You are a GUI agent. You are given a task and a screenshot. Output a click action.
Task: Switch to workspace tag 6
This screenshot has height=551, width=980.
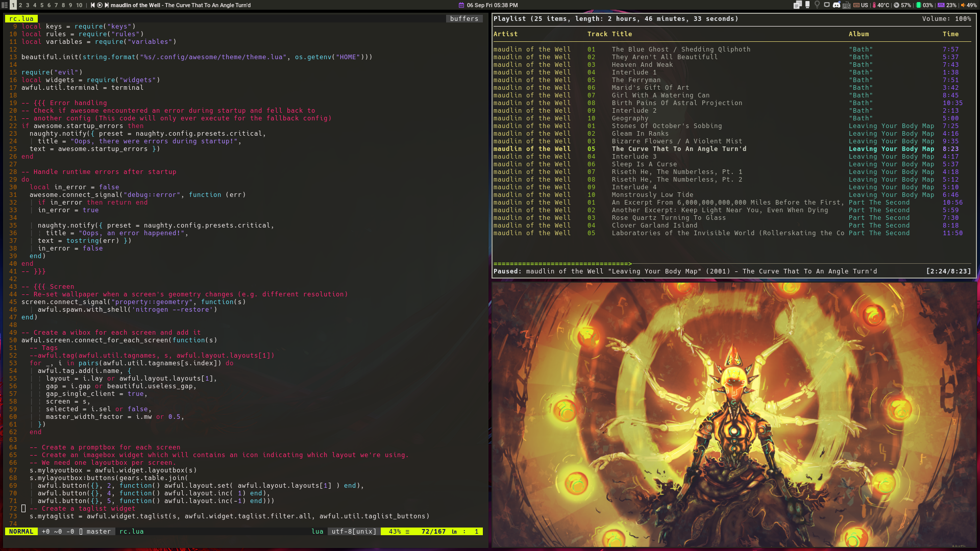click(x=49, y=5)
